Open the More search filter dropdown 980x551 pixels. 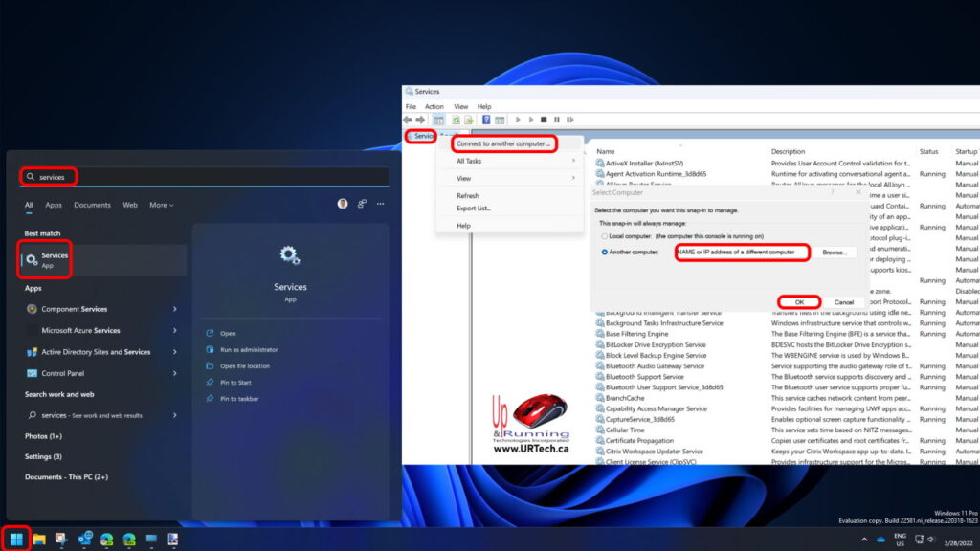(x=161, y=204)
